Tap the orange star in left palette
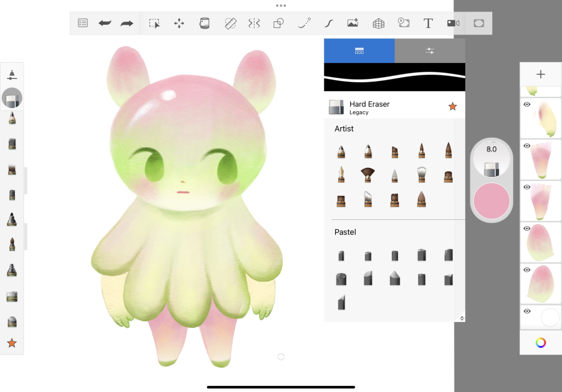 (12, 343)
